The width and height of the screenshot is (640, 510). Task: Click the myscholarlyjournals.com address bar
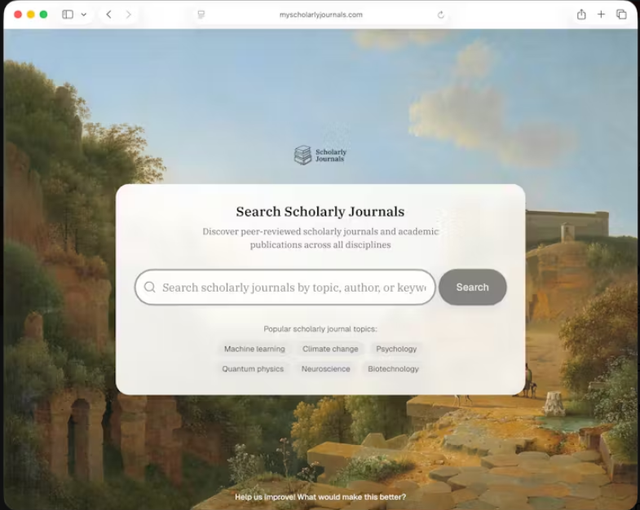[321, 15]
